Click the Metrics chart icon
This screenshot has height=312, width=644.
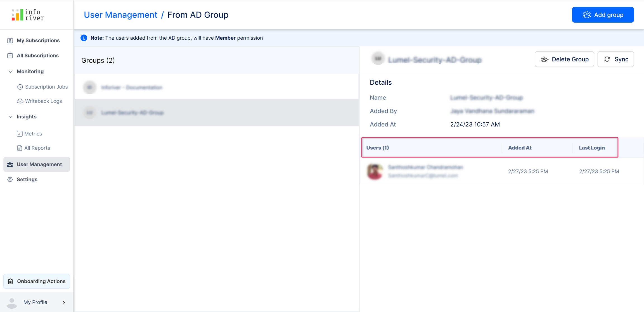(20, 134)
